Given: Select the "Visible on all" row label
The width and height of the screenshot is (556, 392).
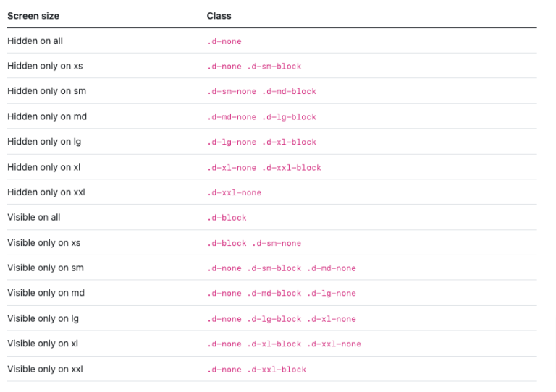Looking at the screenshot, I should point(35,217).
